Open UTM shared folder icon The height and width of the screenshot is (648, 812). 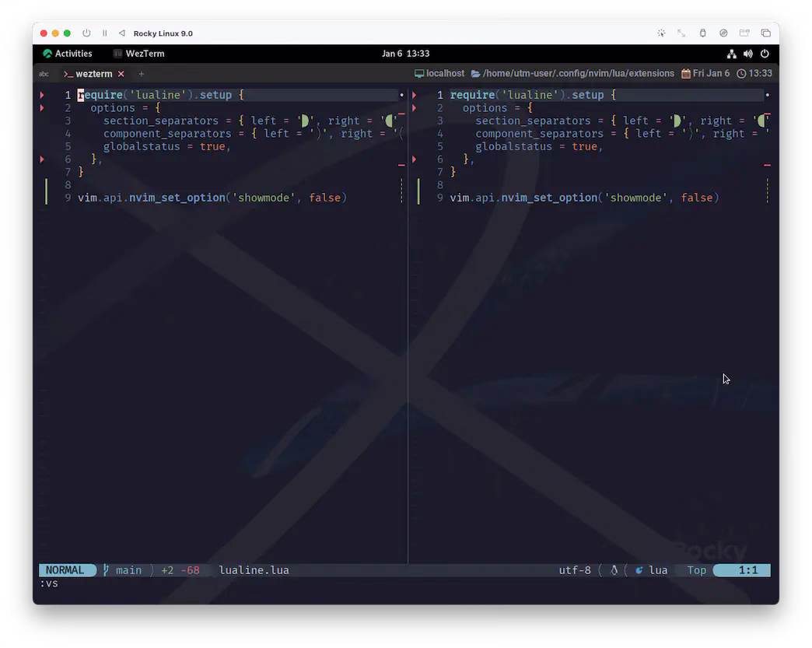744,33
